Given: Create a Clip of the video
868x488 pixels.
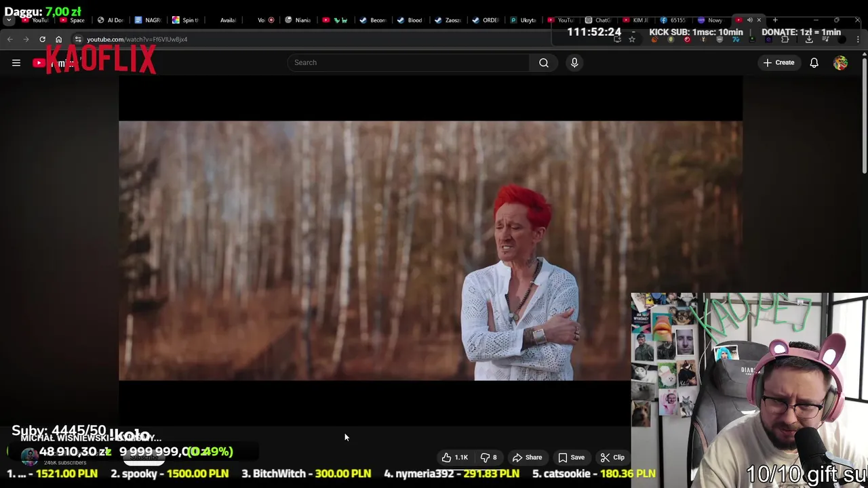Looking at the screenshot, I should pos(612,457).
